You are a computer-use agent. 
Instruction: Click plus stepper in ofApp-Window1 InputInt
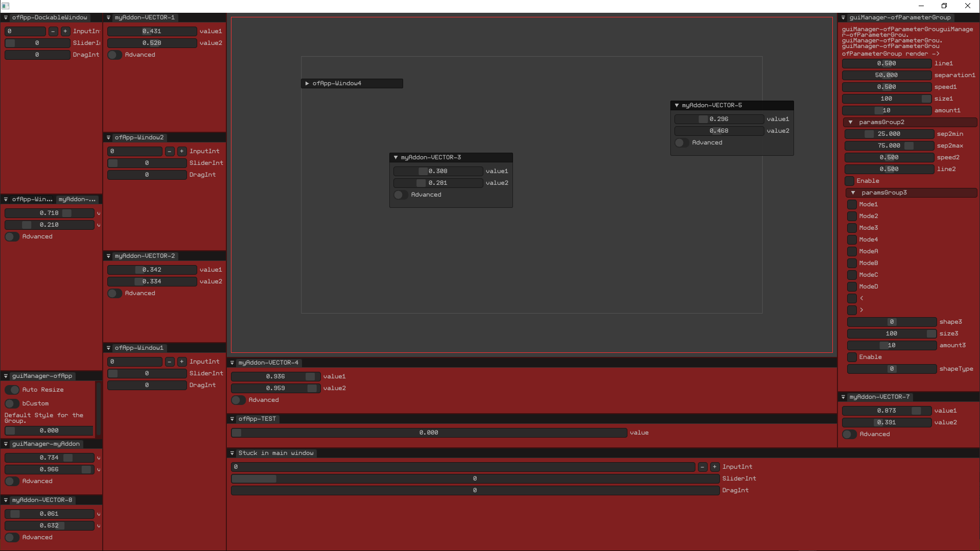182,362
